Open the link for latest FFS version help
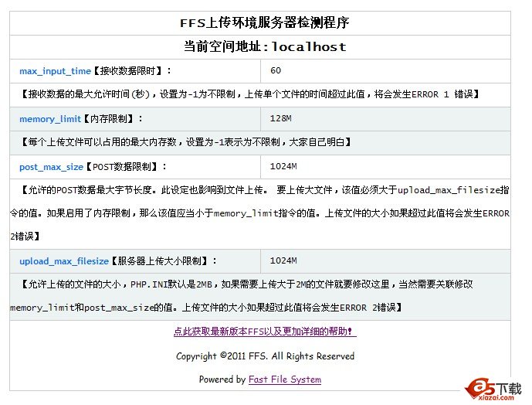The image size is (532, 405). pyautogui.click(x=265, y=332)
